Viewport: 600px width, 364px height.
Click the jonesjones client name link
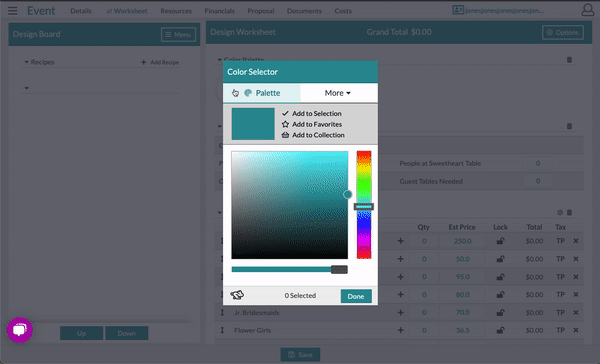coord(504,11)
